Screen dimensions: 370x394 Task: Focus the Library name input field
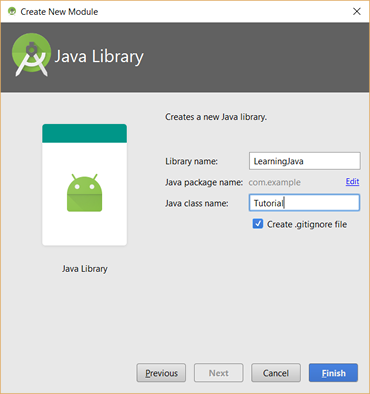[x=305, y=161]
